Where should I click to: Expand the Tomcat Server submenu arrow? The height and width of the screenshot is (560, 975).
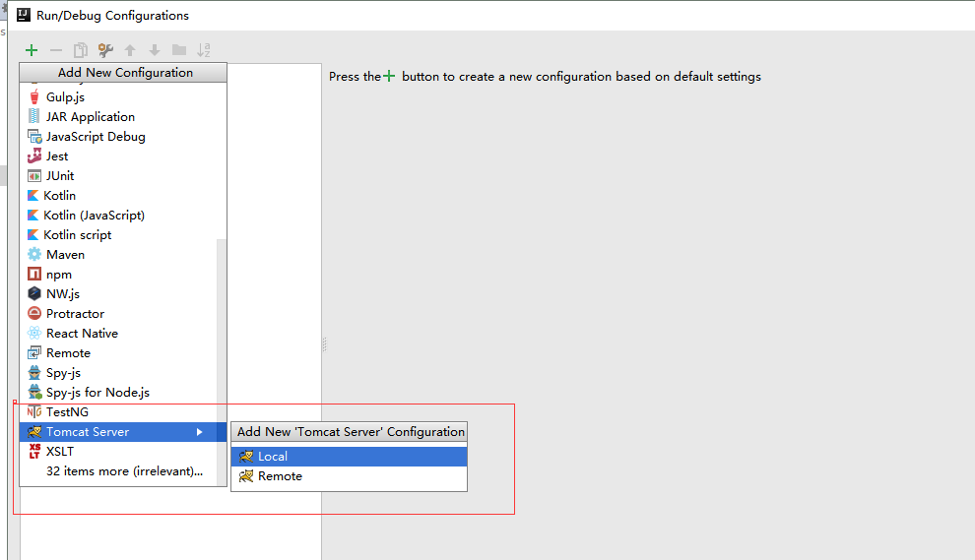[200, 432]
